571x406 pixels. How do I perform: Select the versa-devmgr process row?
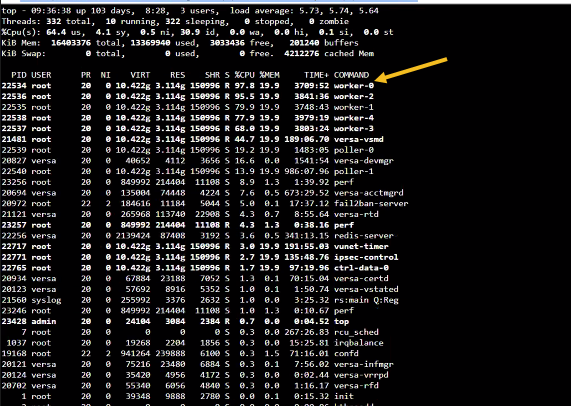click(x=197, y=161)
